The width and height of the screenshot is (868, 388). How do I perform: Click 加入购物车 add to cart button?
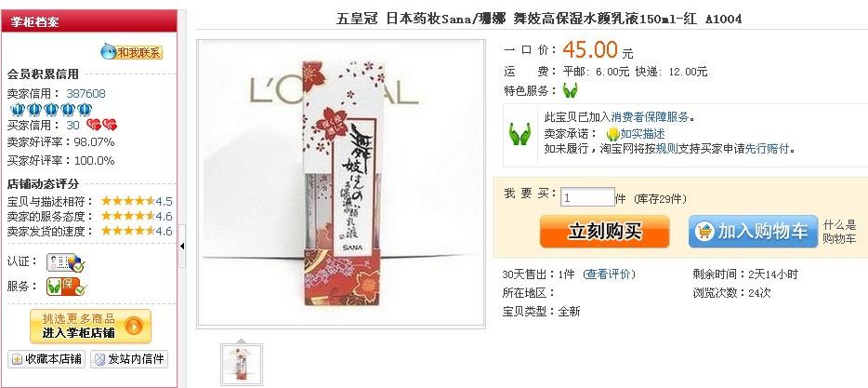[x=753, y=231]
